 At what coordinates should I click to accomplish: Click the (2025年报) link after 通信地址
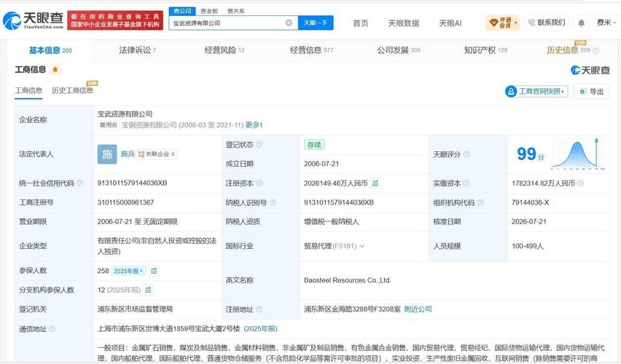[x=261, y=329]
